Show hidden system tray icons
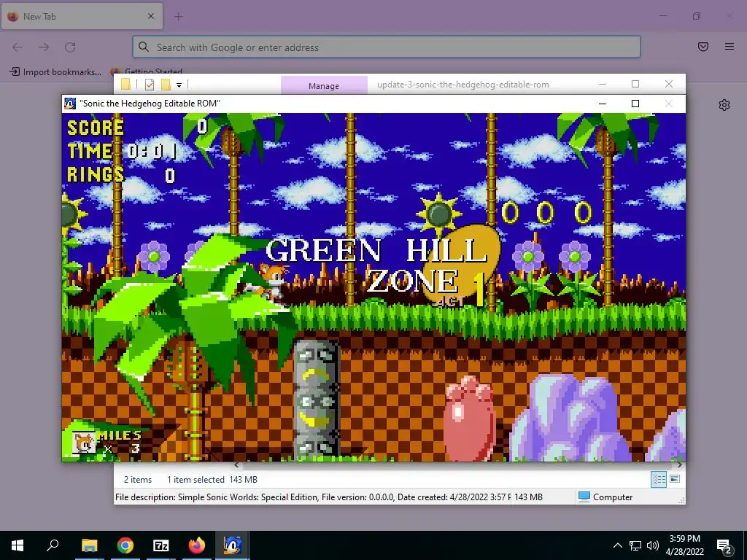This screenshot has width=747, height=560. tap(617, 545)
